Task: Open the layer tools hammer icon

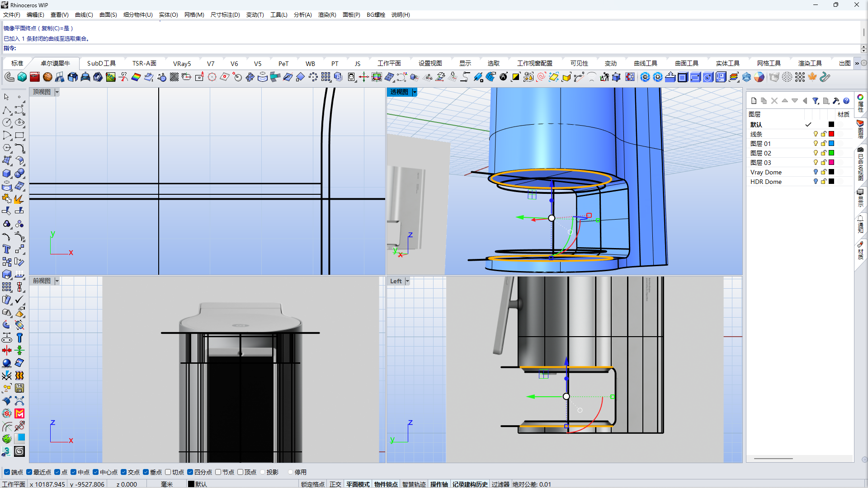Action: click(x=836, y=101)
